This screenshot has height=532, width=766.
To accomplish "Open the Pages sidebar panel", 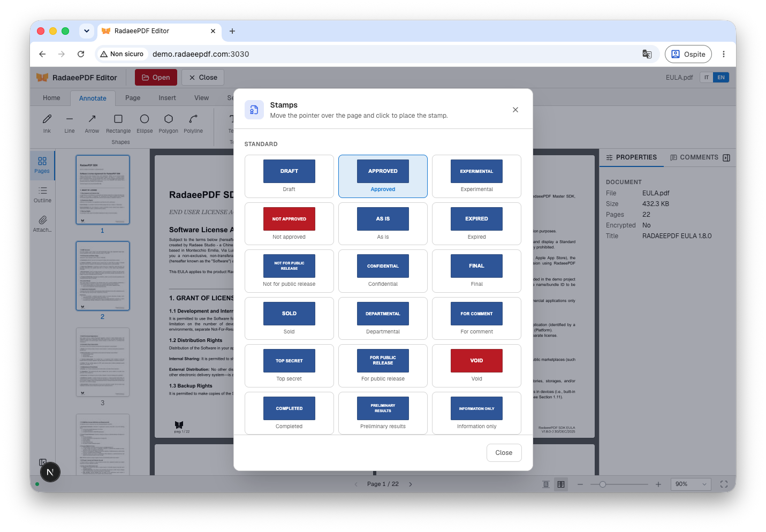I will pos(42,165).
